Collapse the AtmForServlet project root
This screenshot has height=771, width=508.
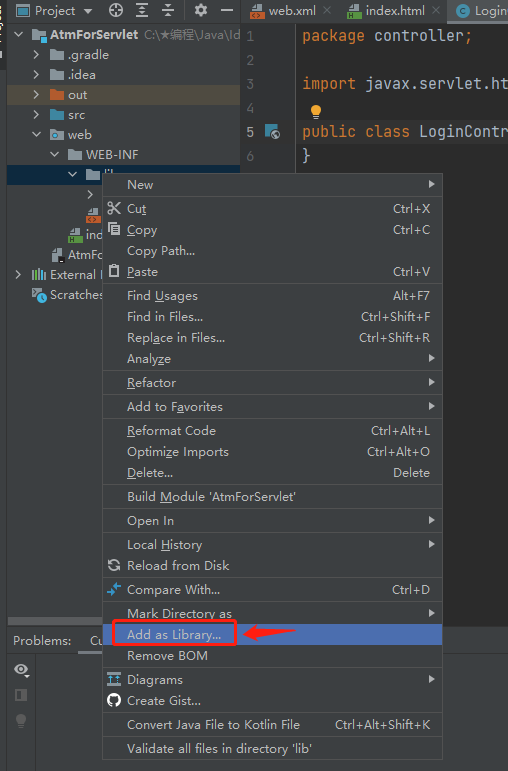tap(19, 34)
